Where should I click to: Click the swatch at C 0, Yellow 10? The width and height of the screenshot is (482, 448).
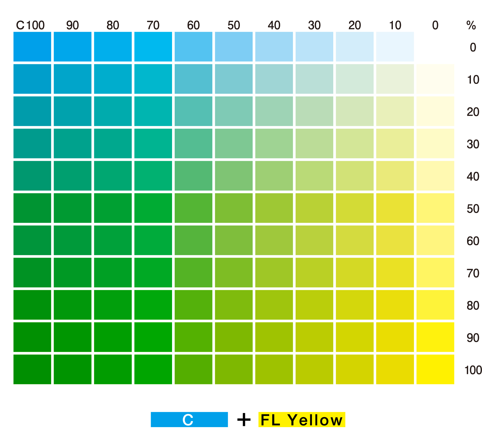point(435,79)
